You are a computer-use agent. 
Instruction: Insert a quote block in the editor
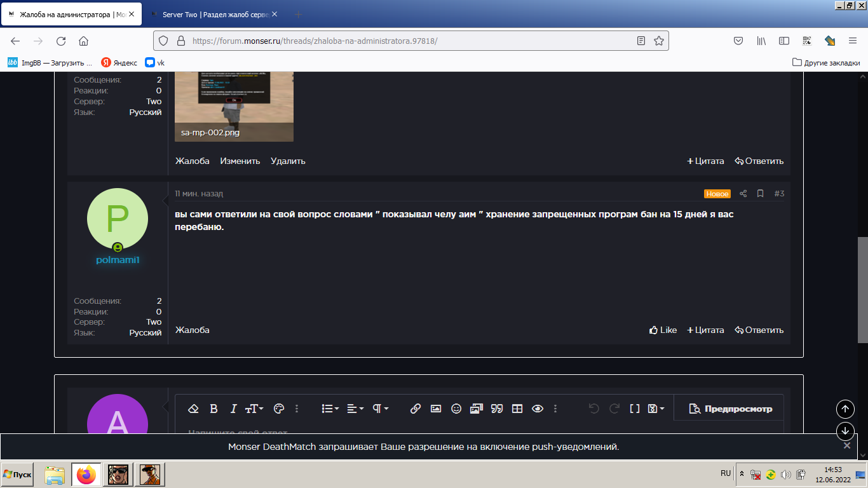coord(497,409)
